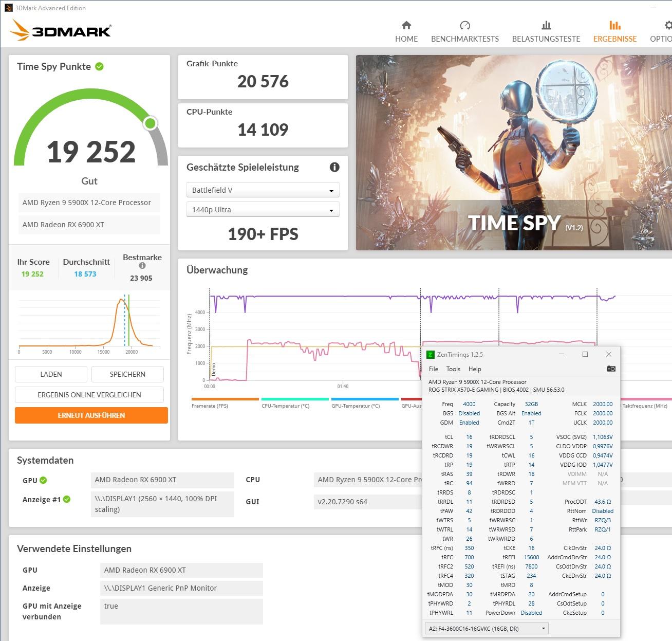Open File menu in ZenTimings

pyautogui.click(x=434, y=369)
